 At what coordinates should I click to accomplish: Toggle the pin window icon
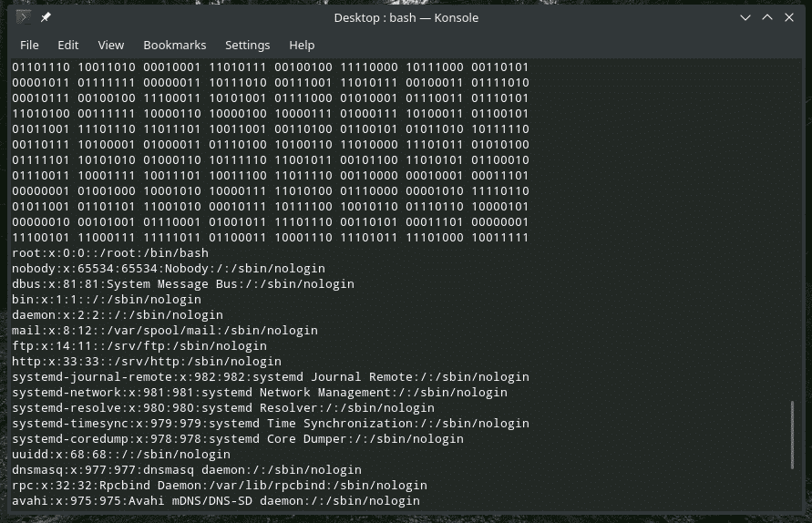pyautogui.click(x=46, y=17)
